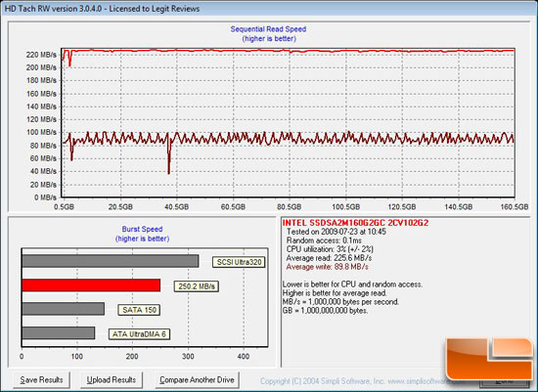
Task: Click the 100 MB/s axis label
Action: (41, 132)
